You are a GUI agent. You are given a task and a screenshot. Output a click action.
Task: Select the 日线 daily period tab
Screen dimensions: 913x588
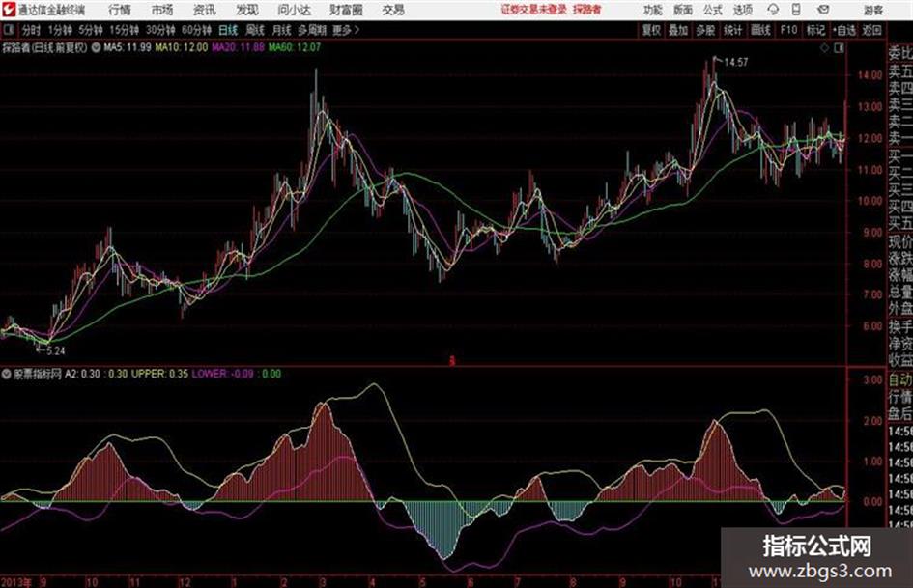pyautogui.click(x=228, y=30)
